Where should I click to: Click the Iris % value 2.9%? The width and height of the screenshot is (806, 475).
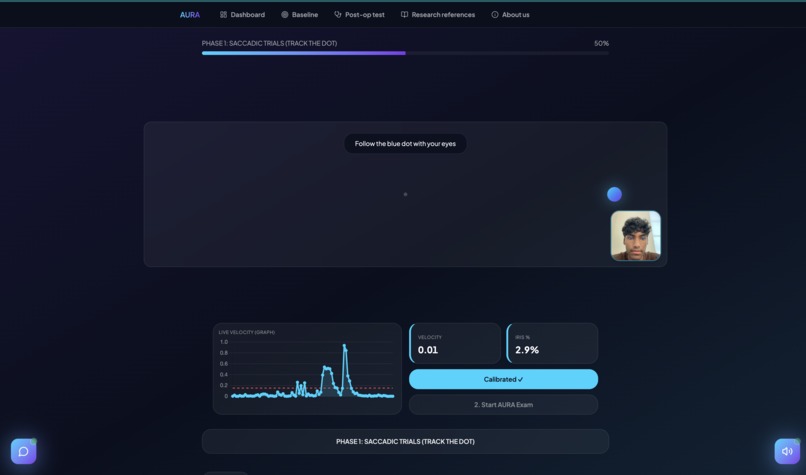(x=527, y=350)
